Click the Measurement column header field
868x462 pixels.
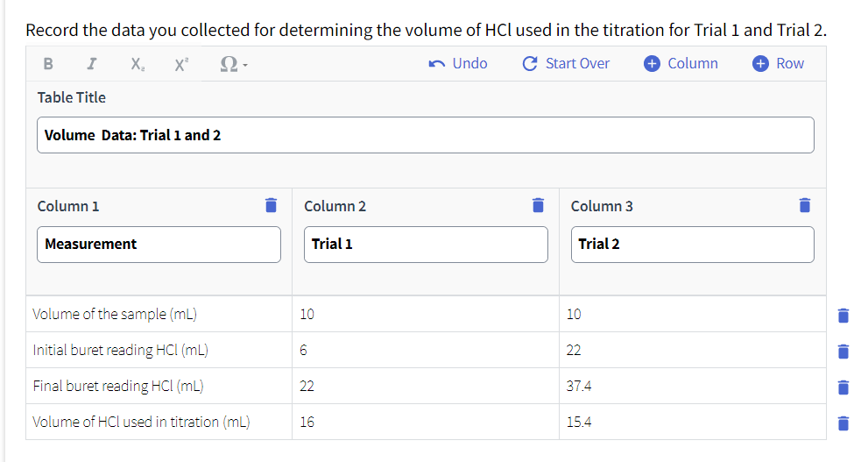[159, 245]
